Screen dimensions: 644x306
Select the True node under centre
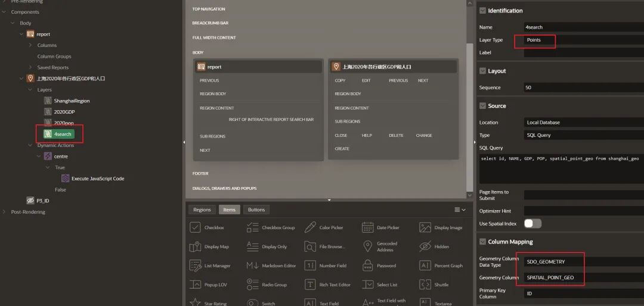(x=60, y=167)
